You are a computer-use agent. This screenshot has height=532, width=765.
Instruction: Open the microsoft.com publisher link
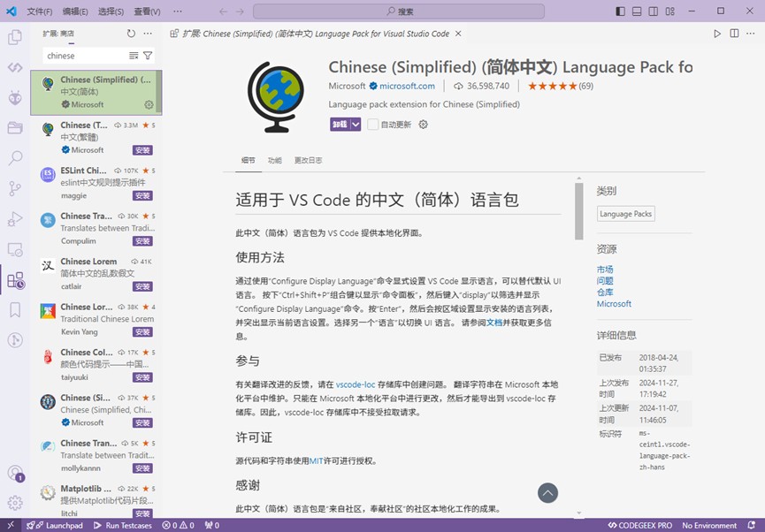(x=408, y=86)
